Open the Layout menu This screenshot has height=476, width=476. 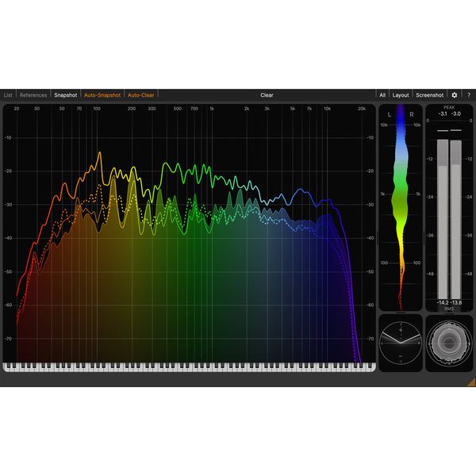click(401, 95)
